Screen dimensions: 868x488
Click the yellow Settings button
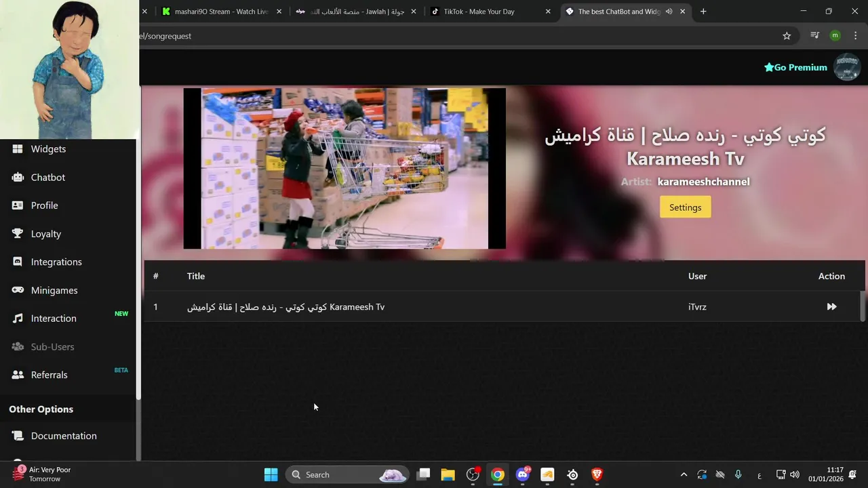[x=686, y=207]
